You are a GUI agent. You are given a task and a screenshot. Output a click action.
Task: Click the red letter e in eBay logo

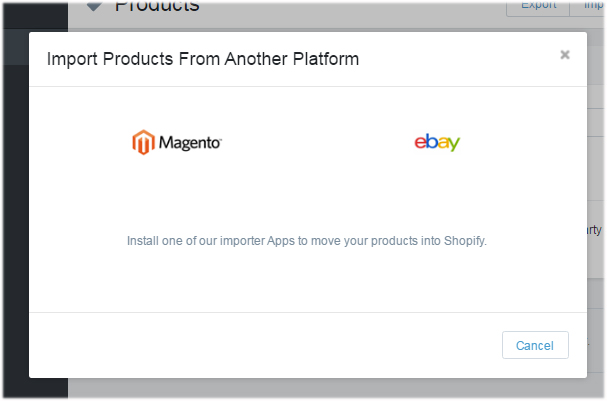[x=420, y=142]
